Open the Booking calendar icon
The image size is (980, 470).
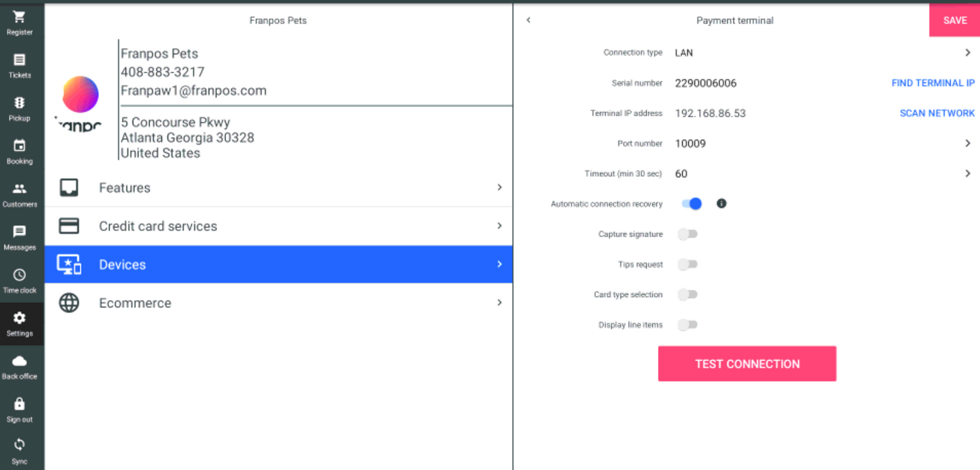pos(20,146)
